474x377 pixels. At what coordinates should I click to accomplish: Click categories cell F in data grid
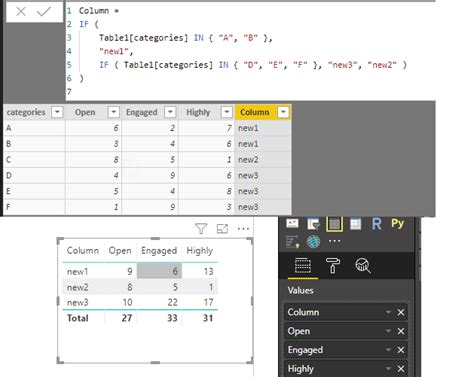(x=34, y=207)
